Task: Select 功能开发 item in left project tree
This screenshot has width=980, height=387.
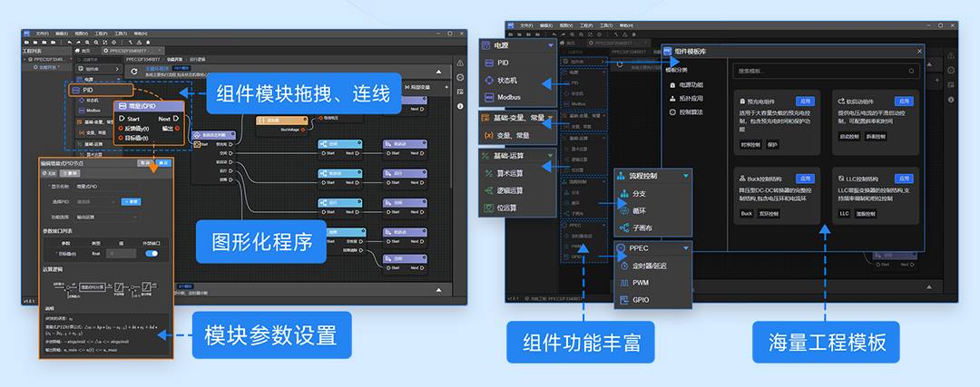Action: click(47, 67)
